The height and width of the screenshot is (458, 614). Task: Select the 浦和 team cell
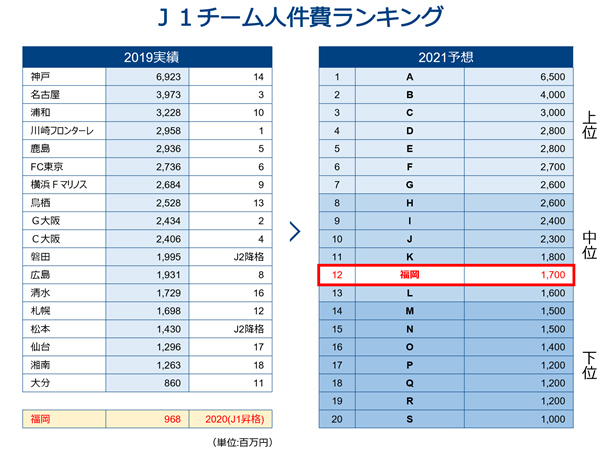pyautogui.click(x=64, y=113)
